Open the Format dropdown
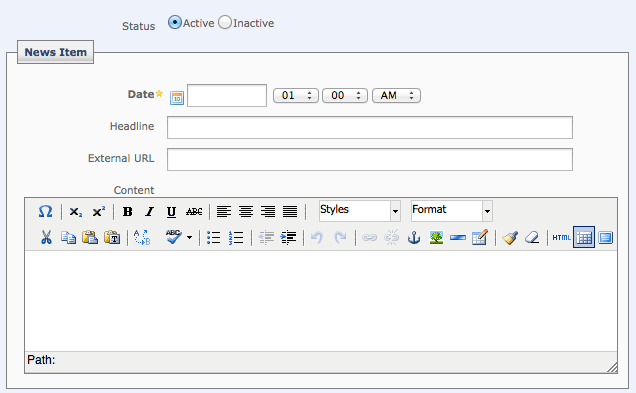Viewport: 636px width, 393px height. coord(452,211)
